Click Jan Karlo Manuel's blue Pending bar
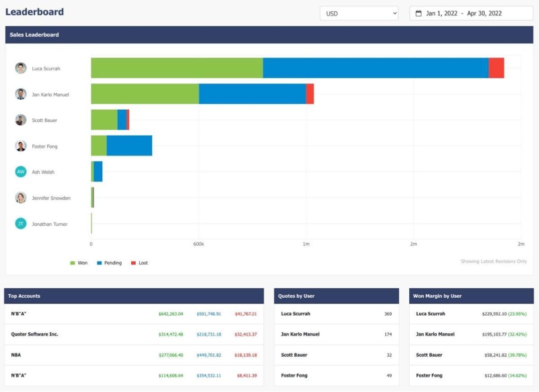 coord(253,94)
